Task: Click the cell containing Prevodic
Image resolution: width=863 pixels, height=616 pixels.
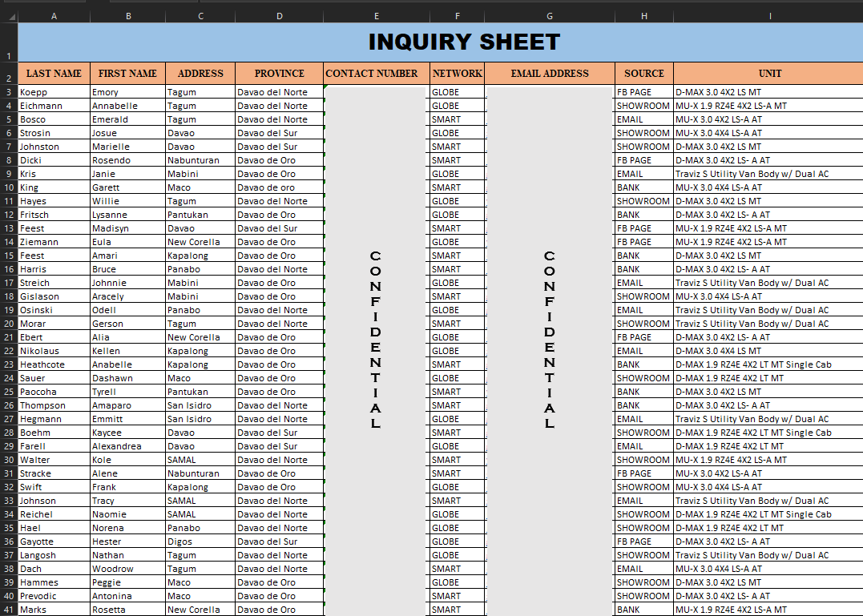Action: click(x=54, y=596)
